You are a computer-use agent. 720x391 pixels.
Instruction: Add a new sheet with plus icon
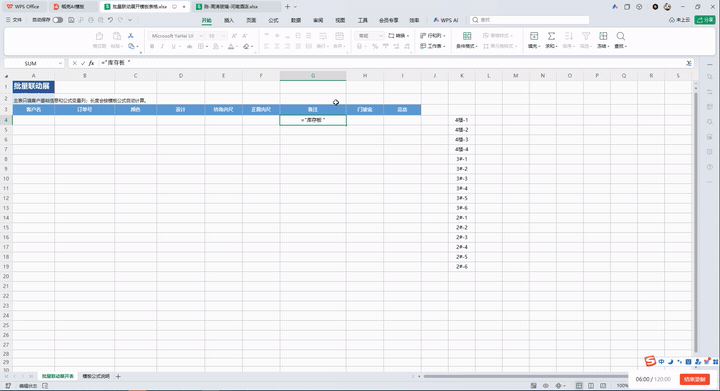pos(118,376)
